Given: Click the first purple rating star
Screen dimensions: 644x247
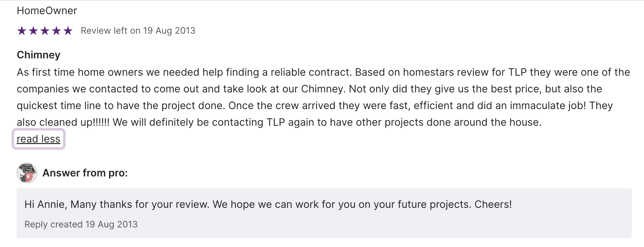Looking at the screenshot, I should (x=22, y=31).
